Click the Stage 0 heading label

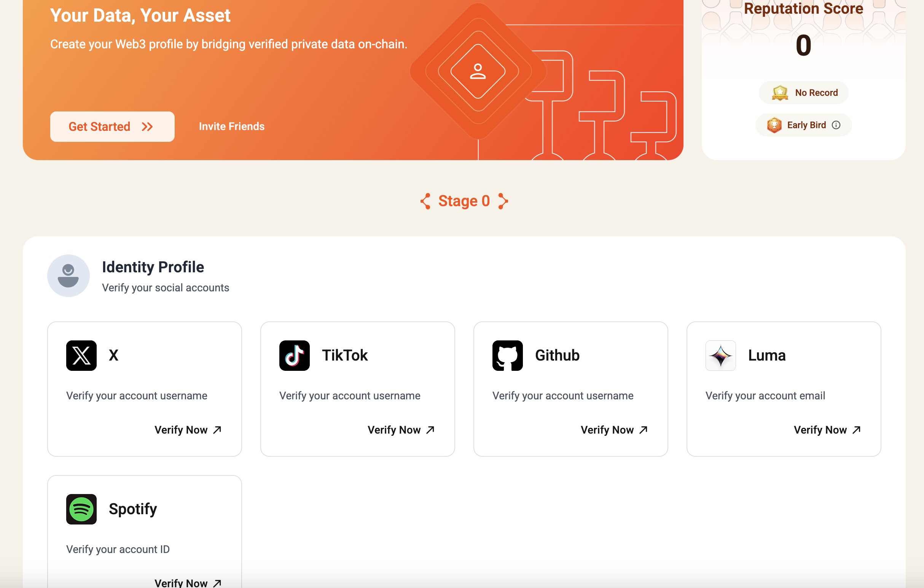pos(464,201)
